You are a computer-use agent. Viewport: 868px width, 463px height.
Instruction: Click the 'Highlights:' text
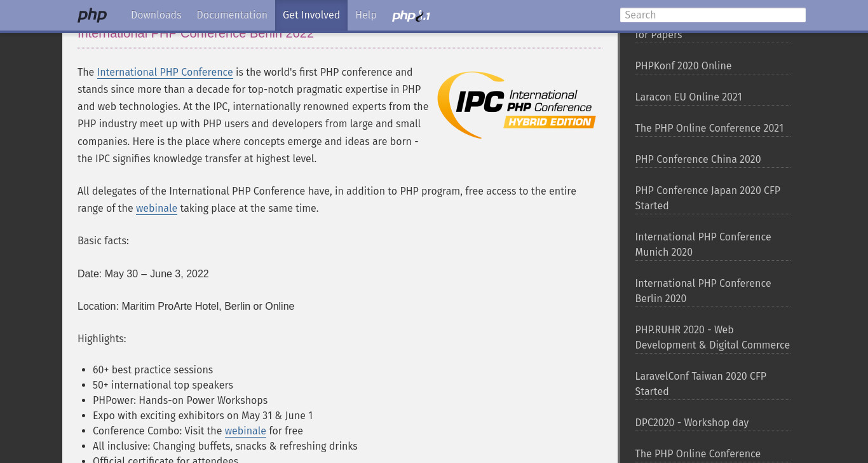pyautogui.click(x=102, y=339)
